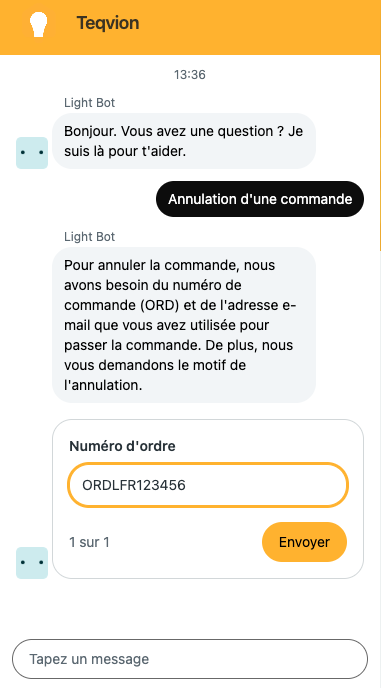Click the Teqvion title in header
This screenshot has width=381, height=688.
[x=108, y=23]
